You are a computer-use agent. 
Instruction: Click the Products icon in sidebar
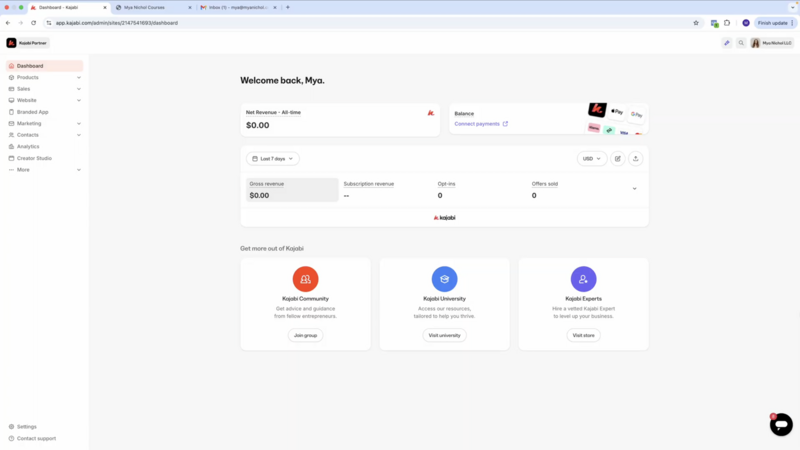pos(11,78)
